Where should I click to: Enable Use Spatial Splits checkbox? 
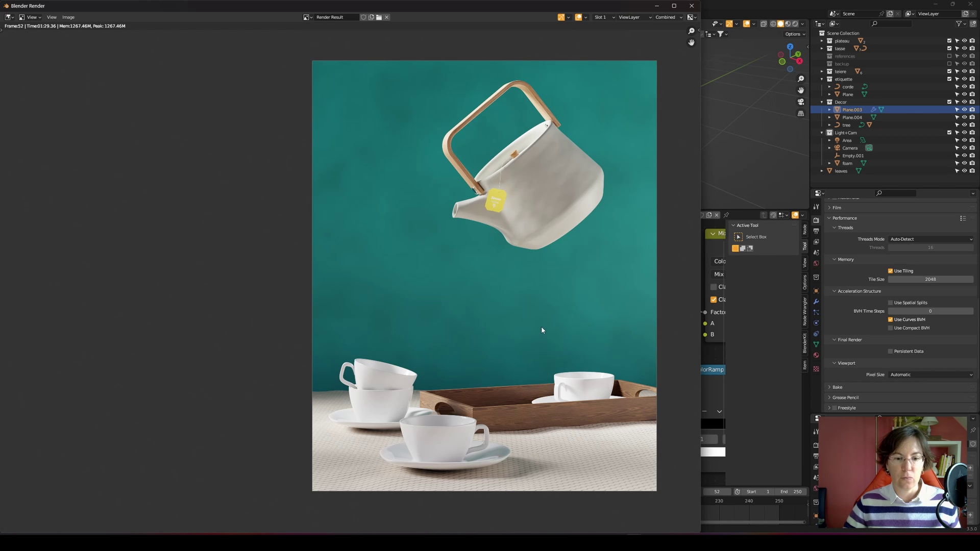891,303
